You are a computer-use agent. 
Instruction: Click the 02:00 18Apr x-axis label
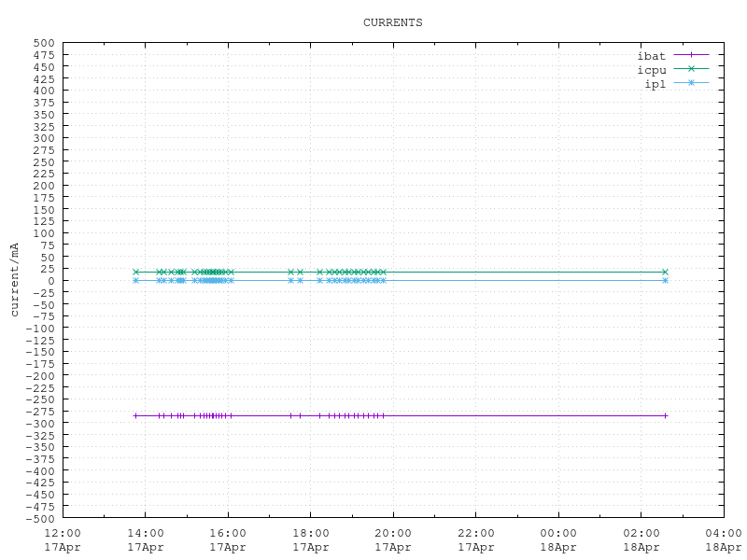tap(641, 540)
